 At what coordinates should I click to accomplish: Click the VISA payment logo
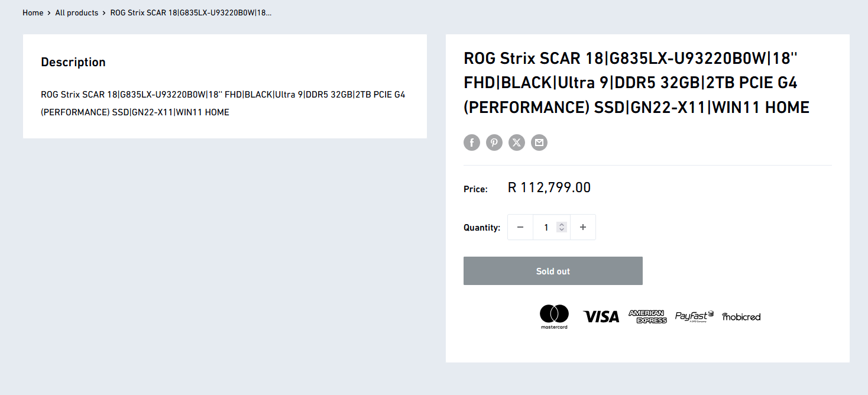601,317
